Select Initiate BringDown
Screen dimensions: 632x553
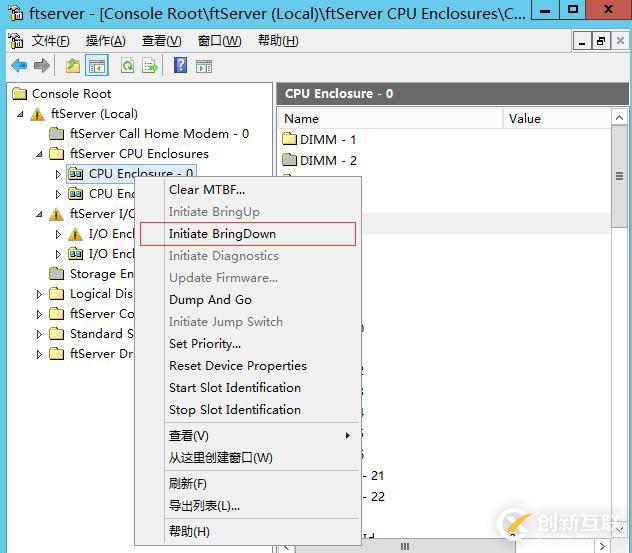click(x=248, y=234)
